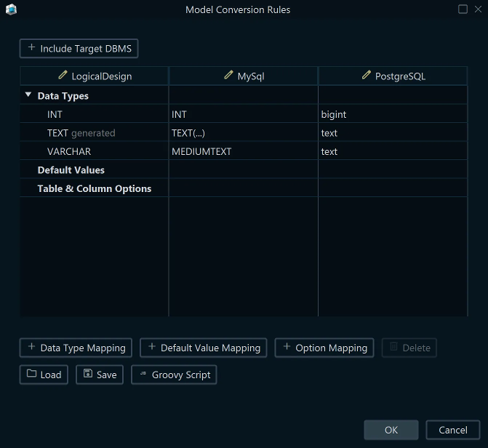Click the MySql column header
The height and width of the screenshot is (448, 488).
click(244, 76)
